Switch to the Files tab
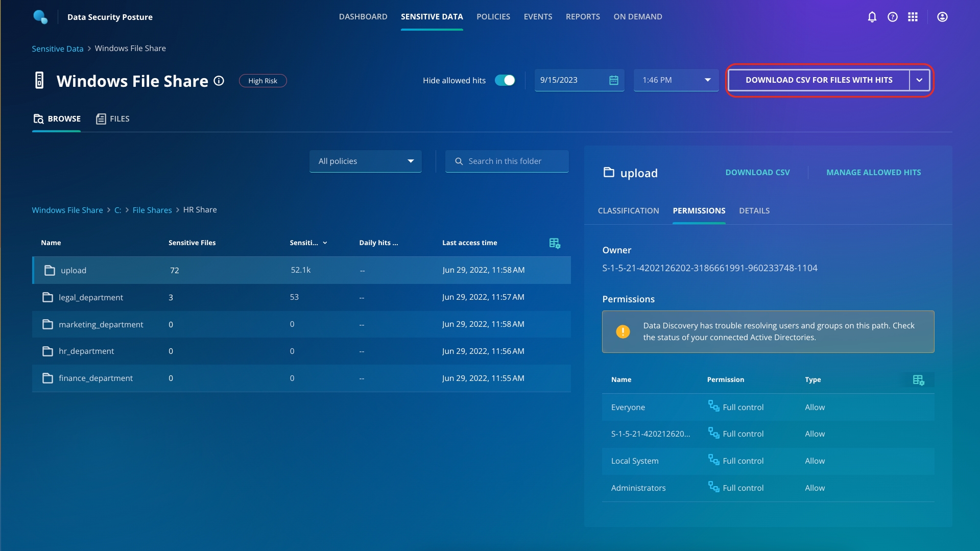This screenshot has height=551, width=980. (113, 119)
